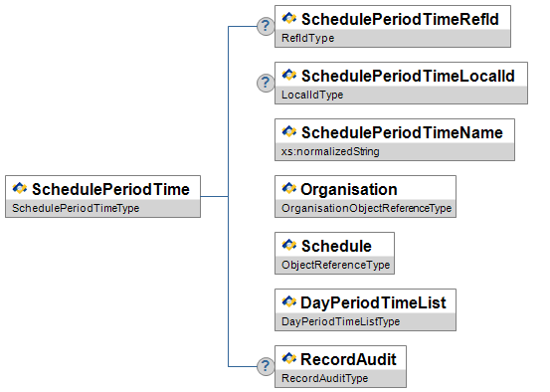The image size is (550, 392).
Task: Open the LocalIdType type label
Action: tap(312, 95)
